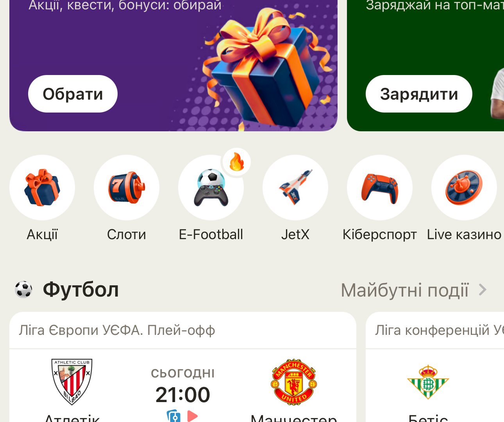
Task: Open the Live казино roulette icon
Action: (x=464, y=188)
